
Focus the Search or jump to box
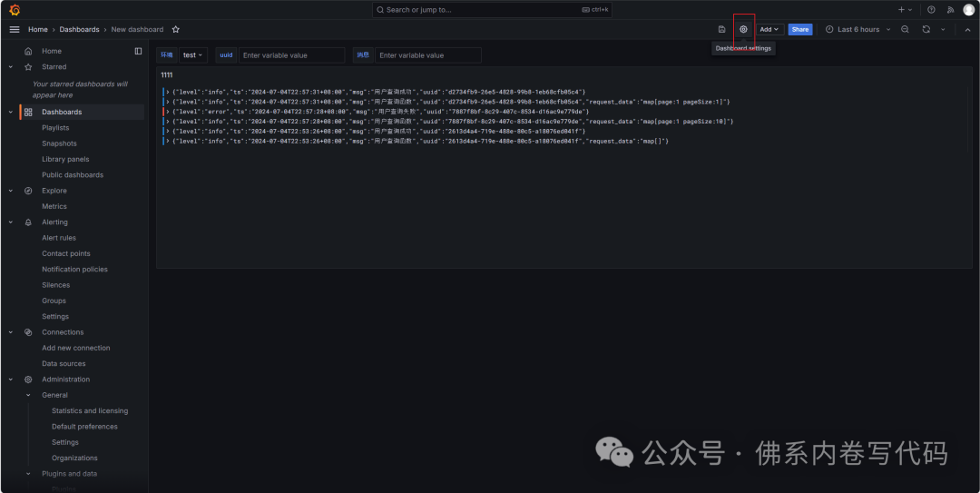pyautogui.click(x=492, y=9)
